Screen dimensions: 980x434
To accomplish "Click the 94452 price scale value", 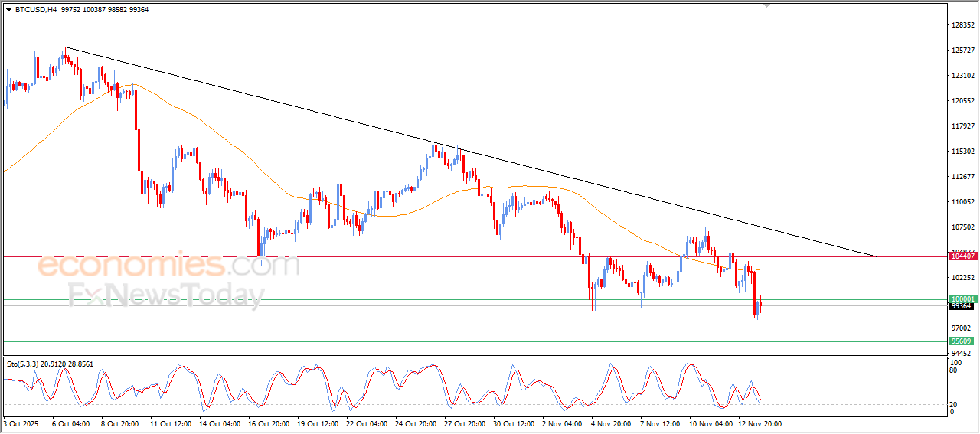I will pyautogui.click(x=962, y=353).
